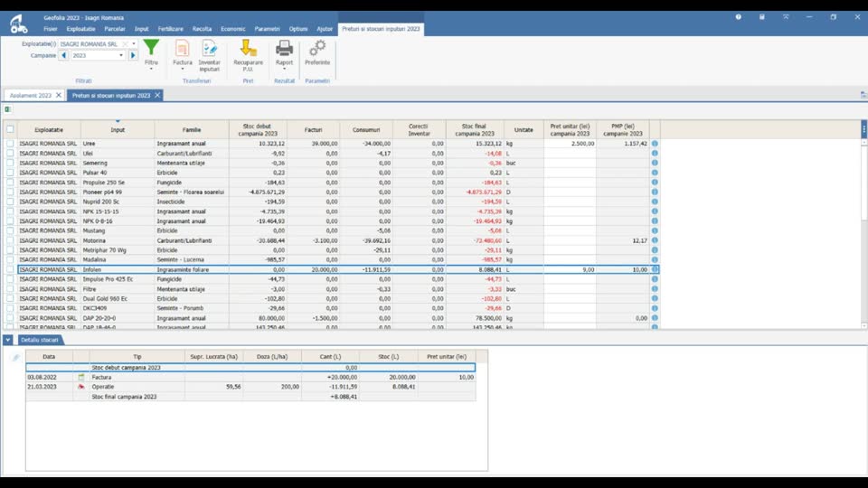Open the Exploatatie menu
The image size is (868, 488).
click(x=80, y=29)
